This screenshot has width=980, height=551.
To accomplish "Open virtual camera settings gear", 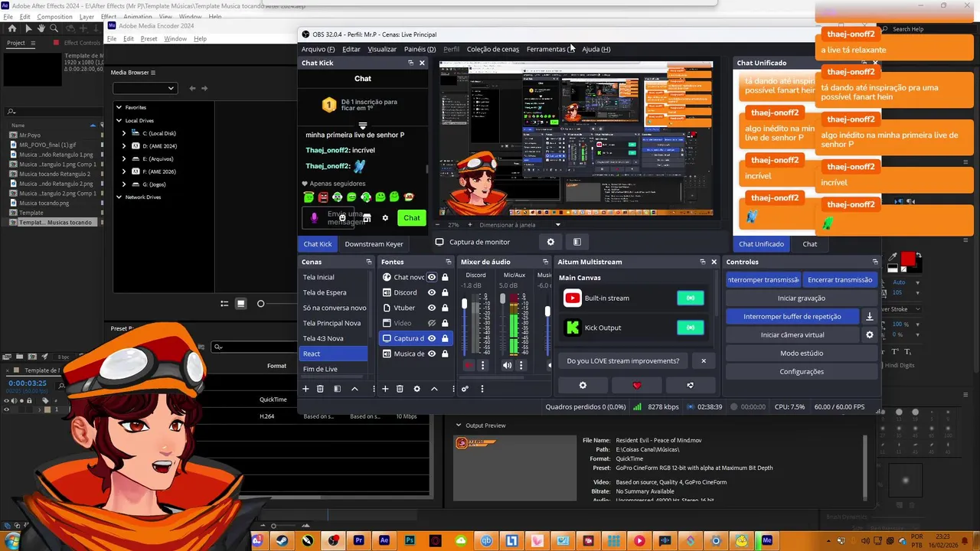I will coord(870,334).
